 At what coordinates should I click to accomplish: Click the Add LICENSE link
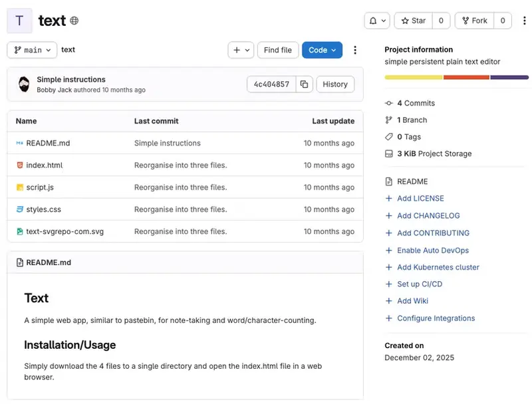coord(420,198)
